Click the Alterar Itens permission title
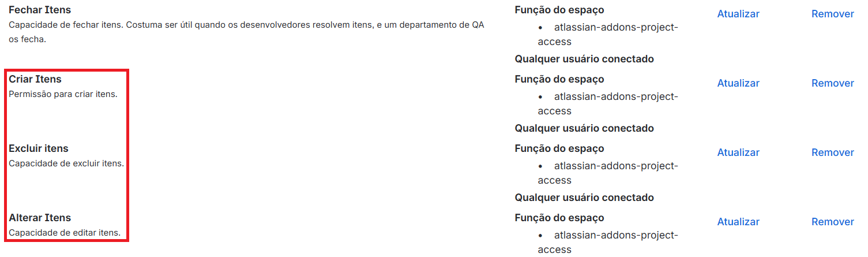Viewport: 868px width, 257px height. [40, 218]
